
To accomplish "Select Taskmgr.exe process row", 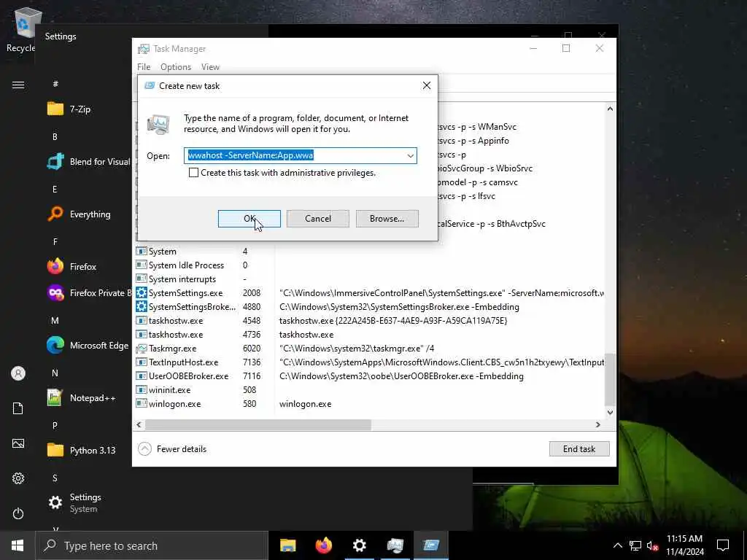I will pyautogui.click(x=370, y=348).
